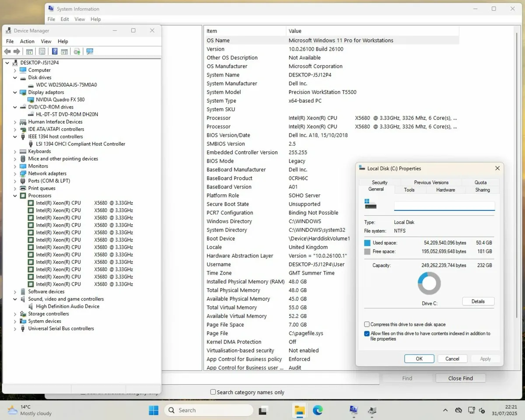Image resolution: width=525 pixels, height=420 pixels.
Task: Toggle Compress this drive to save disk space
Action: point(367,325)
